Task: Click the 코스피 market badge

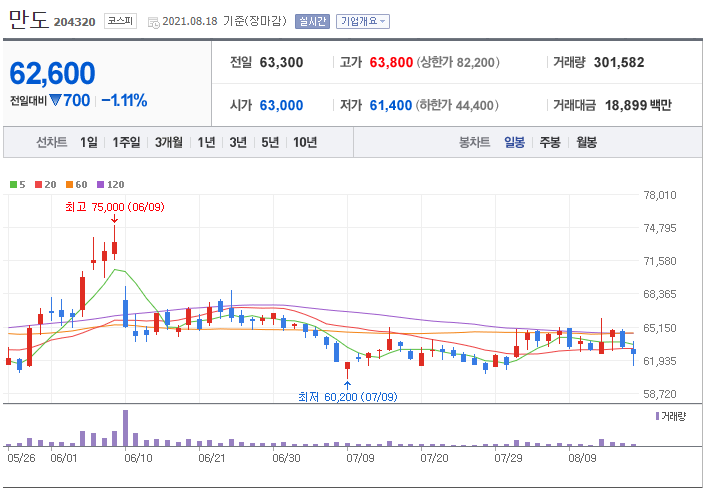Action: pos(121,21)
